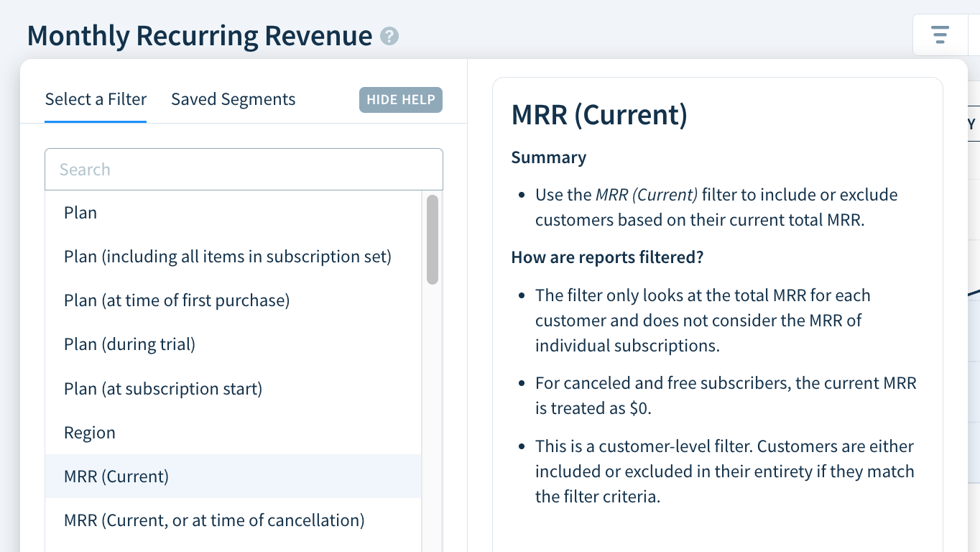
Task: Switch to the Saved Segments tab
Action: click(233, 99)
